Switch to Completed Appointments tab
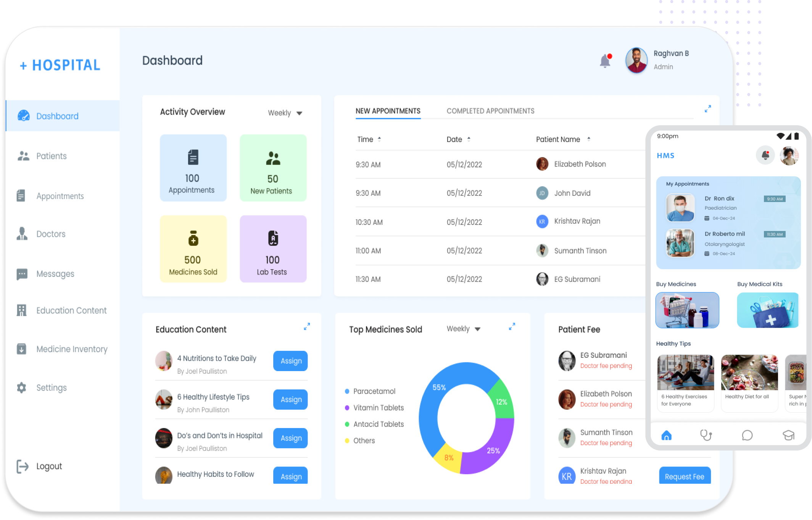This screenshot has height=520, width=812. [490, 111]
